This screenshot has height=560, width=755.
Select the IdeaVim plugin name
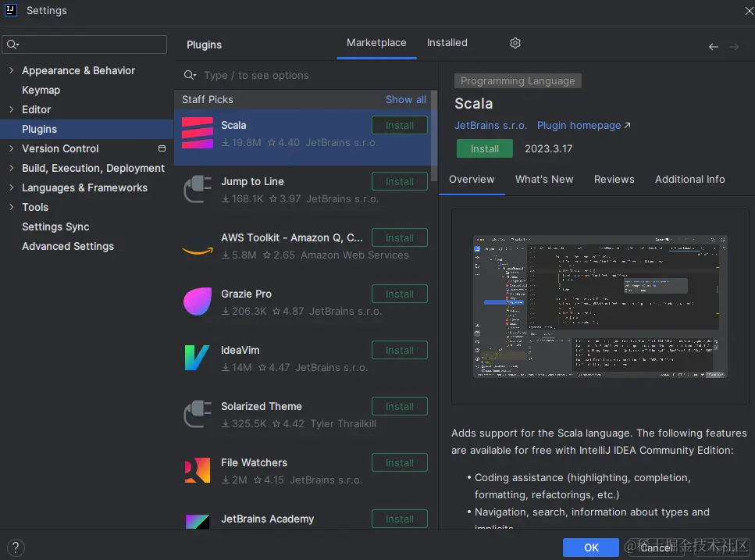[x=240, y=350]
